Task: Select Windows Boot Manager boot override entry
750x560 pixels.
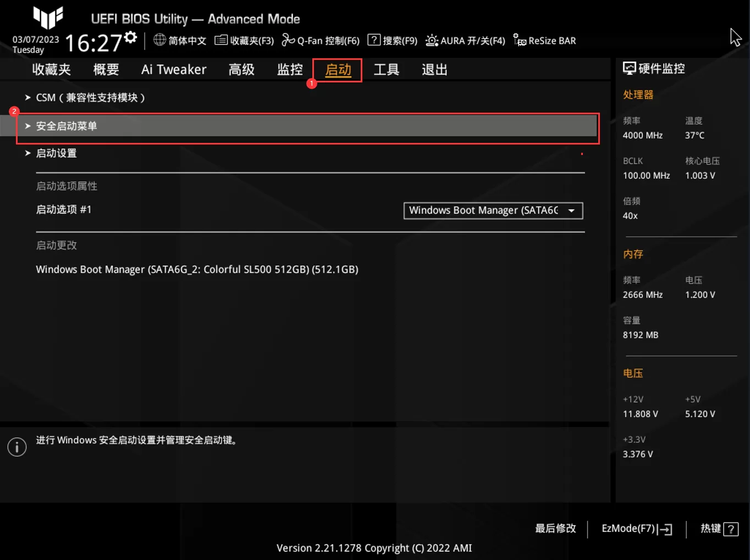Action: [x=197, y=270]
